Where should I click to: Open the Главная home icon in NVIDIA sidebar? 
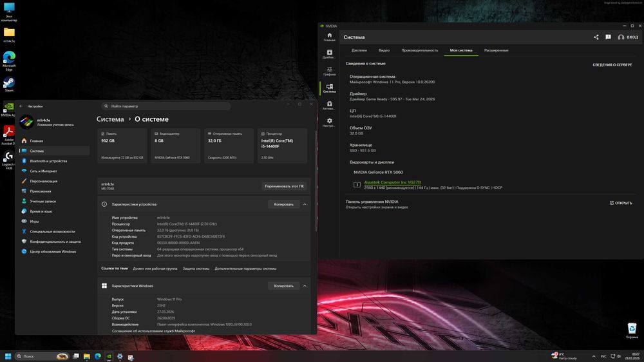pyautogui.click(x=329, y=37)
